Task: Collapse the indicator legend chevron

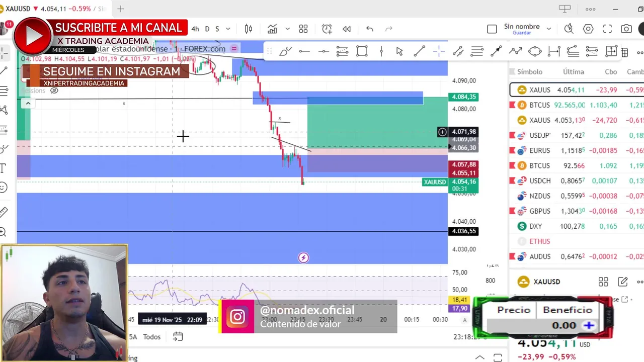Action: (x=28, y=103)
